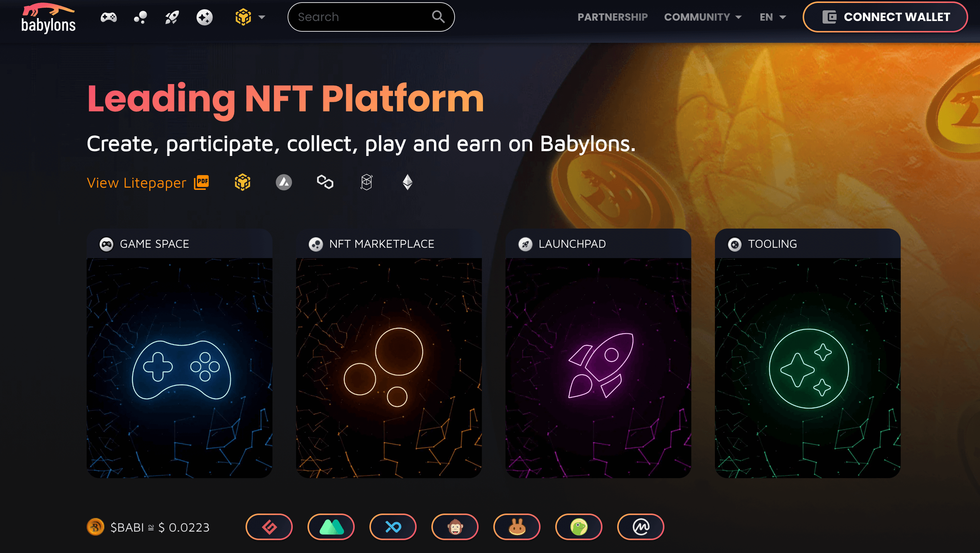This screenshot has width=980, height=553.
Task: Click the $BABI coin icon
Action: (x=95, y=527)
